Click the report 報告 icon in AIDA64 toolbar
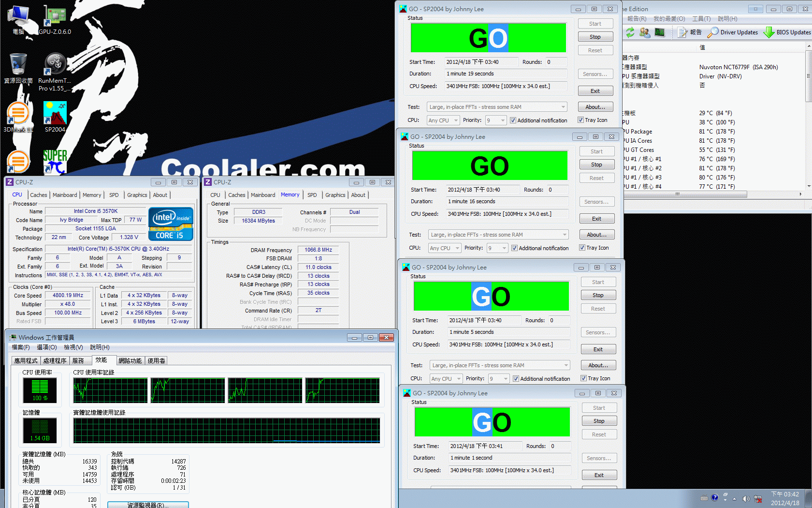This screenshot has width=812, height=508. [689, 32]
